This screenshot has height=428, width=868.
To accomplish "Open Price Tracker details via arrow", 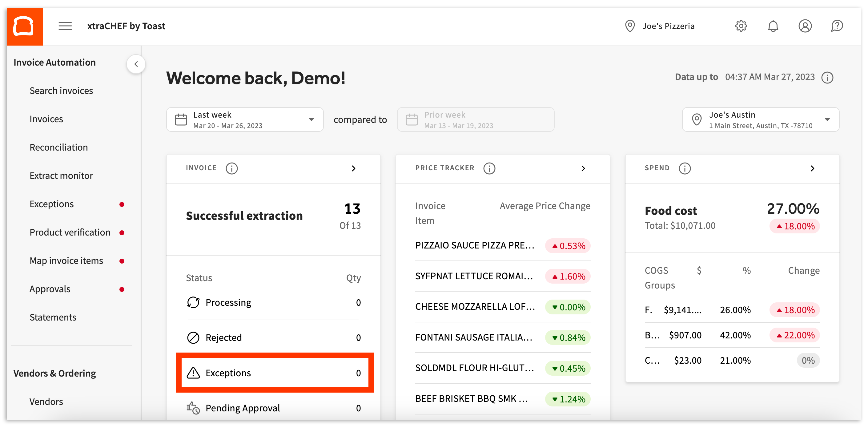I will [x=584, y=168].
